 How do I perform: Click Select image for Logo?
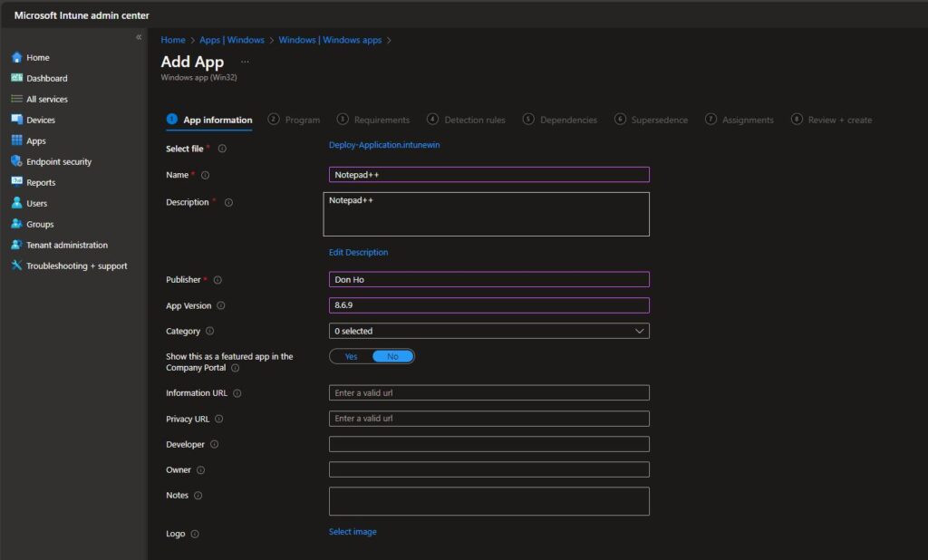coord(353,532)
